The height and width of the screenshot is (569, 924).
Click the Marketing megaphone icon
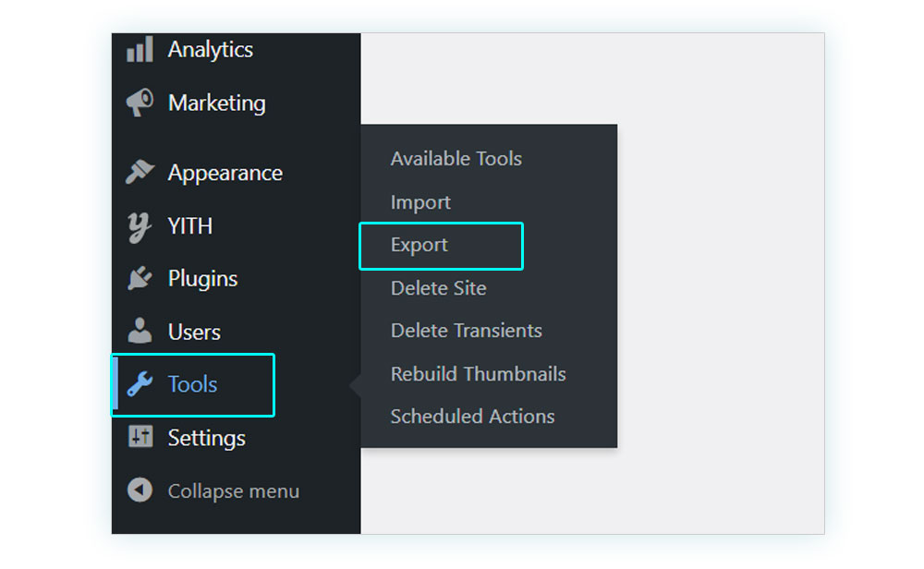(x=140, y=103)
